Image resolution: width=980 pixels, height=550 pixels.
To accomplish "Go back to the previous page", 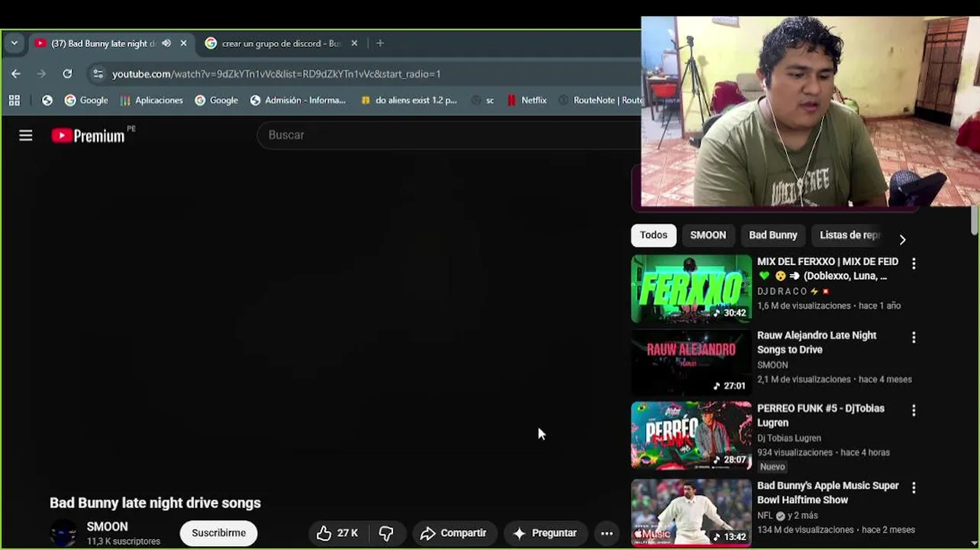I will [16, 74].
